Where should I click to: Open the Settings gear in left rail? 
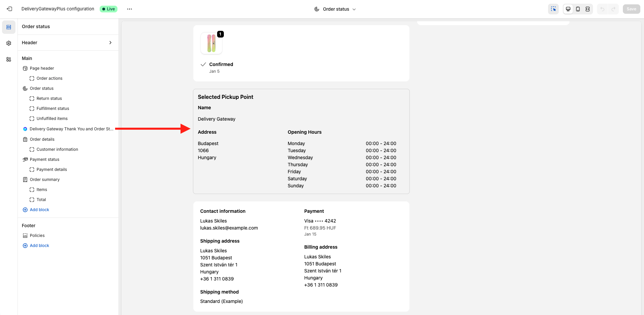tap(9, 43)
